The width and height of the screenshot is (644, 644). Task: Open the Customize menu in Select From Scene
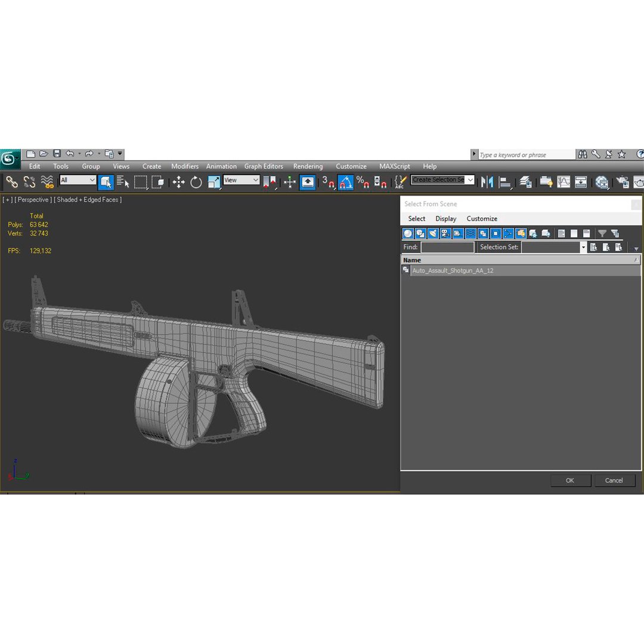point(482,219)
